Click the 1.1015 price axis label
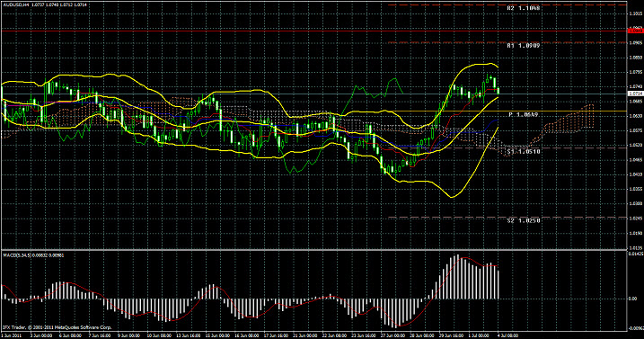Viewport: 644px width, 339px height. pos(635,13)
